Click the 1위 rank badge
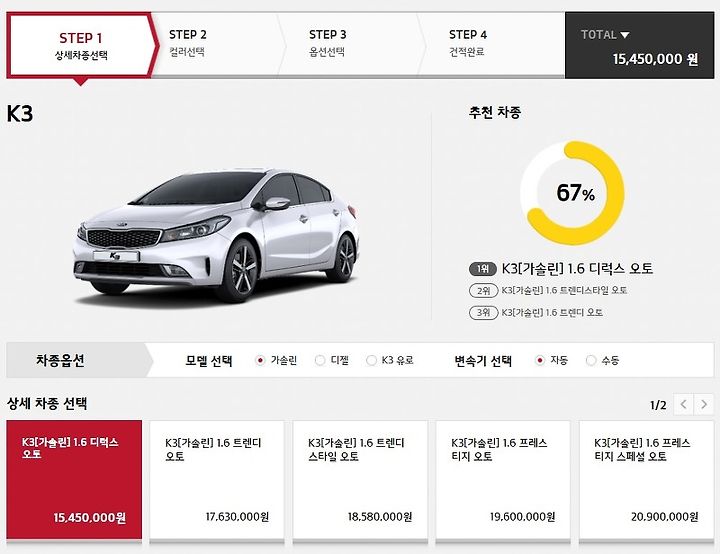 pos(483,269)
